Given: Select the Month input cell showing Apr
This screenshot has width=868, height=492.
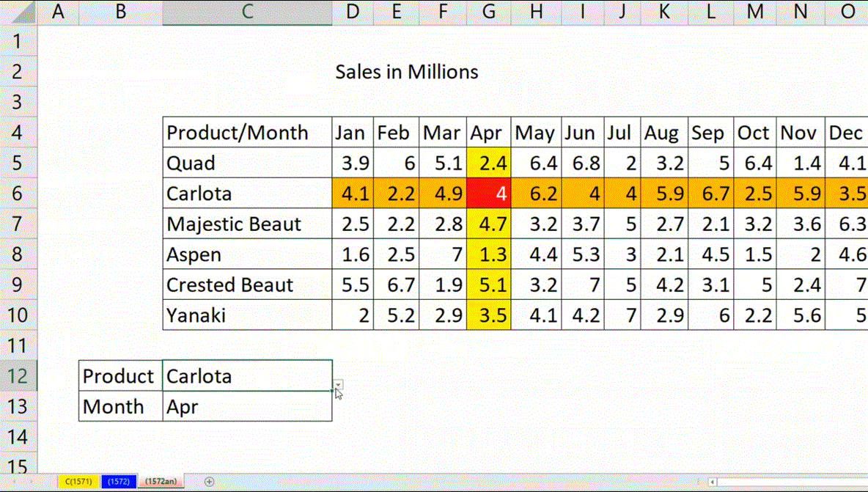Looking at the screenshot, I should pyautogui.click(x=248, y=406).
